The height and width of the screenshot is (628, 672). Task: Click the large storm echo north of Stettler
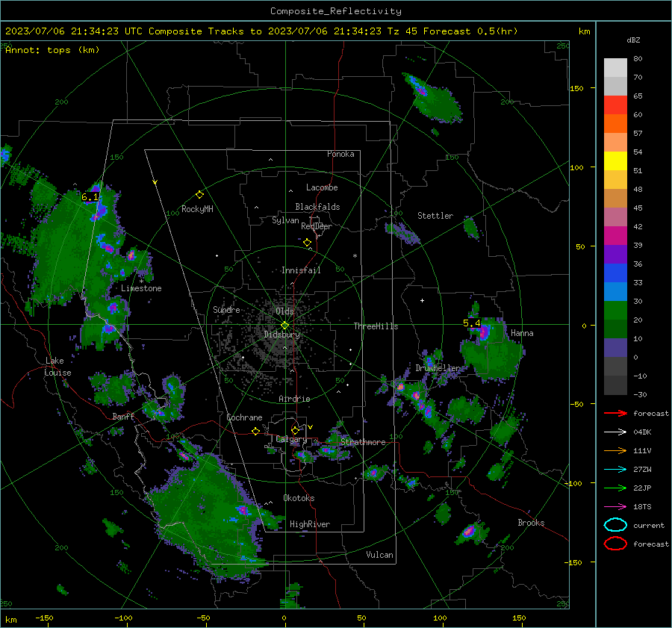point(432,98)
